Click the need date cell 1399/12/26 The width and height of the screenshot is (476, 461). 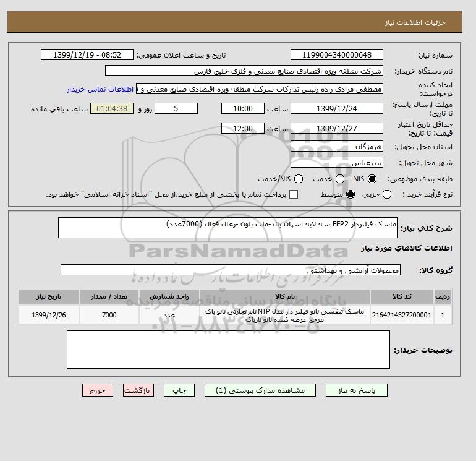point(49,315)
